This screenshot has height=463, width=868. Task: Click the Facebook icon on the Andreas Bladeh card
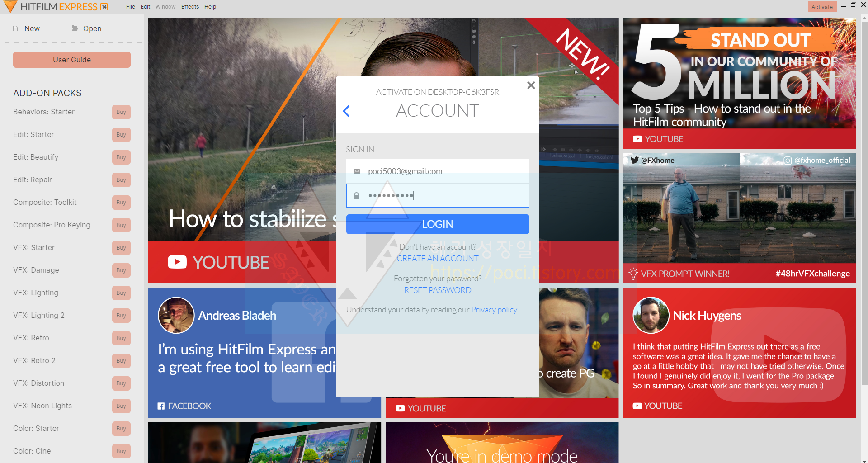point(161,406)
